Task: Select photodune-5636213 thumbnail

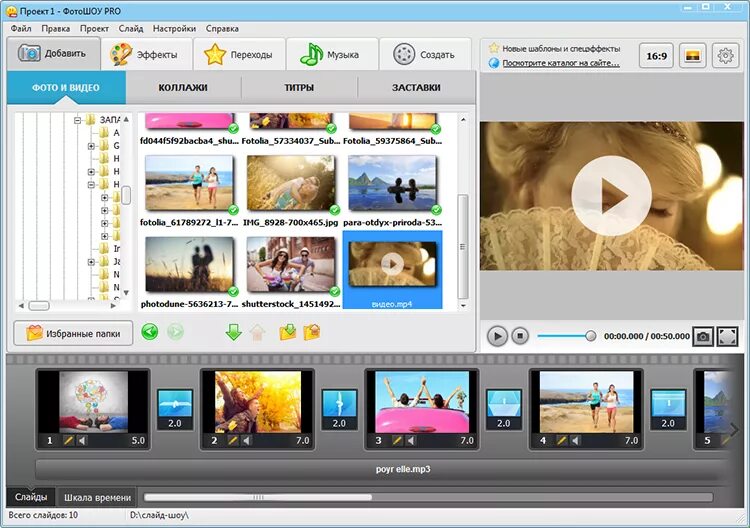Action: point(189,264)
